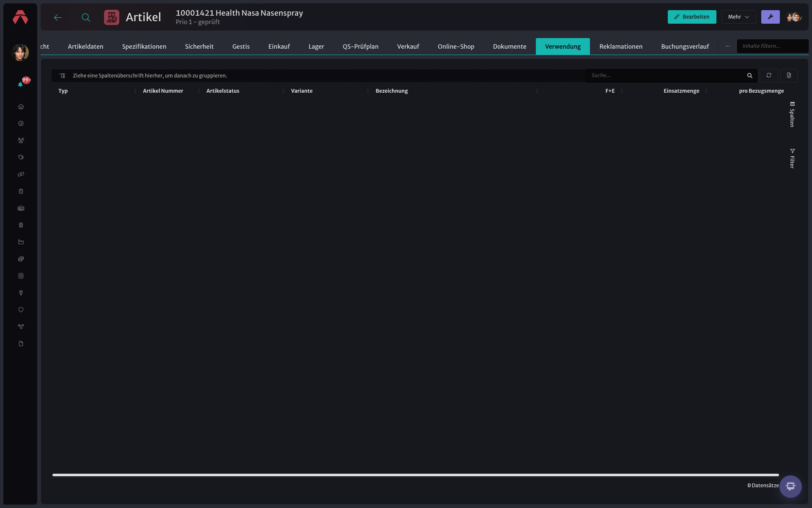
Task: Open the notifications bell with 99+ badge
Action: 20,84
